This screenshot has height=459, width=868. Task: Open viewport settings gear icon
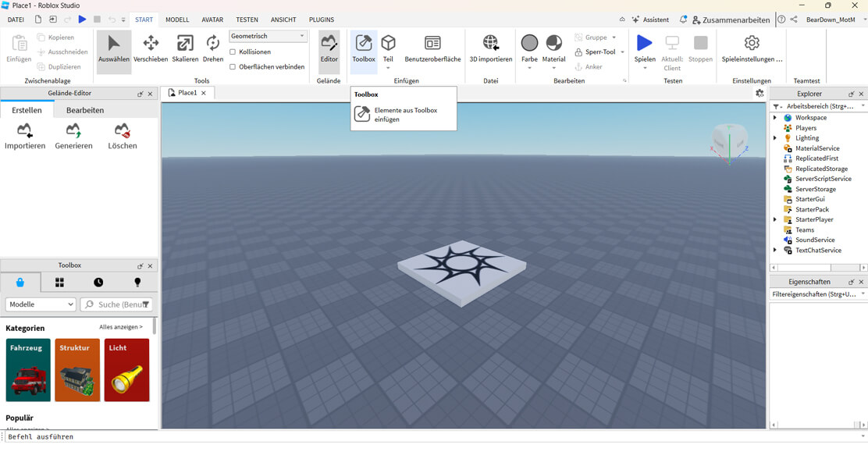coord(759,94)
